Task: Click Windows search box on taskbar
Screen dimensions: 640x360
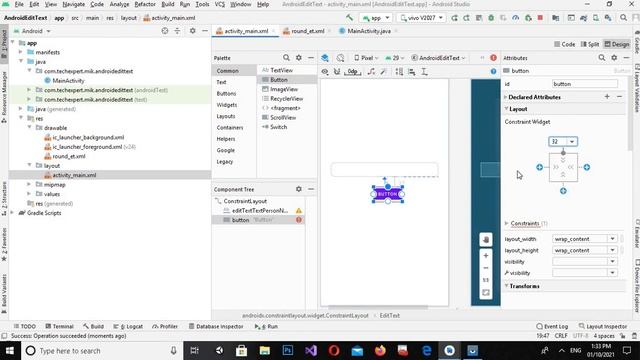Action: 102,351
